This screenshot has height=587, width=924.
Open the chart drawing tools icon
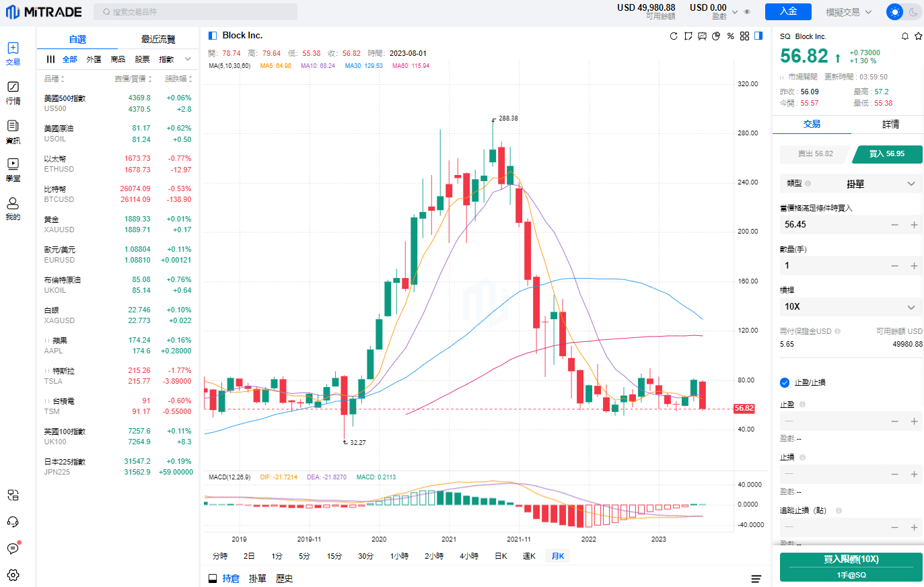(x=688, y=36)
